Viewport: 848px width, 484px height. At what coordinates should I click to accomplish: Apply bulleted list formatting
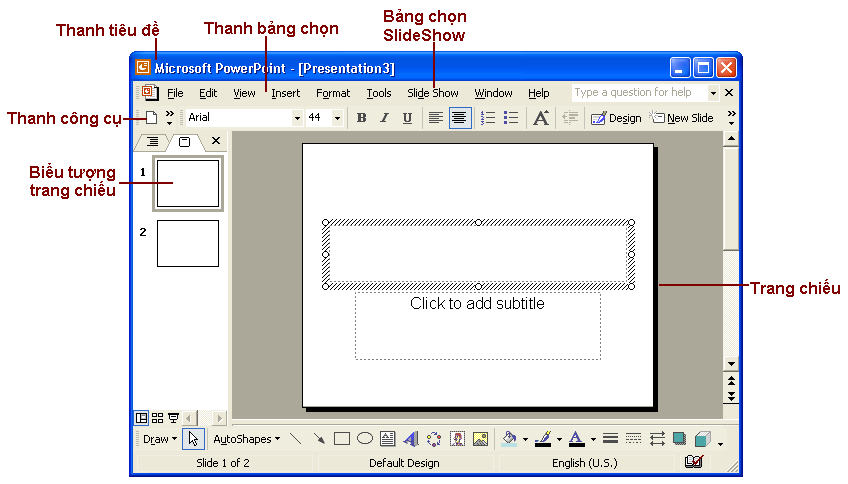click(511, 118)
